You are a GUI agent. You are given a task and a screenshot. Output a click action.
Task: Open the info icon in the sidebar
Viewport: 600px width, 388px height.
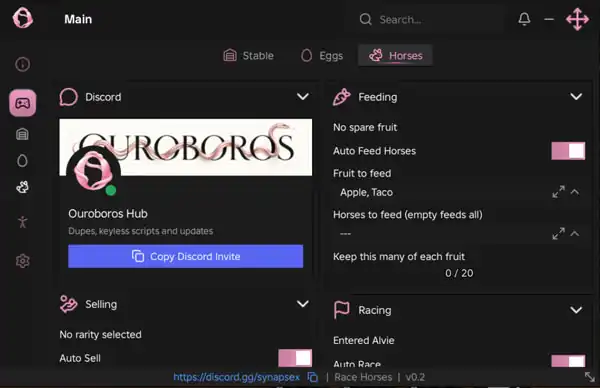tap(23, 64)
